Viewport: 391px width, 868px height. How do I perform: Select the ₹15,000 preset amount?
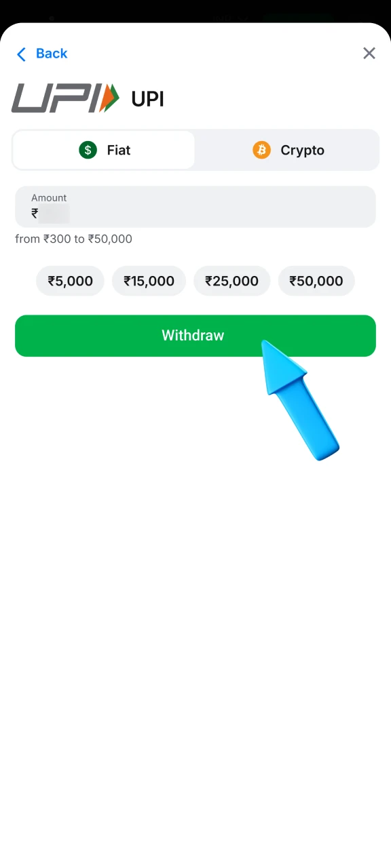(149, 281)
